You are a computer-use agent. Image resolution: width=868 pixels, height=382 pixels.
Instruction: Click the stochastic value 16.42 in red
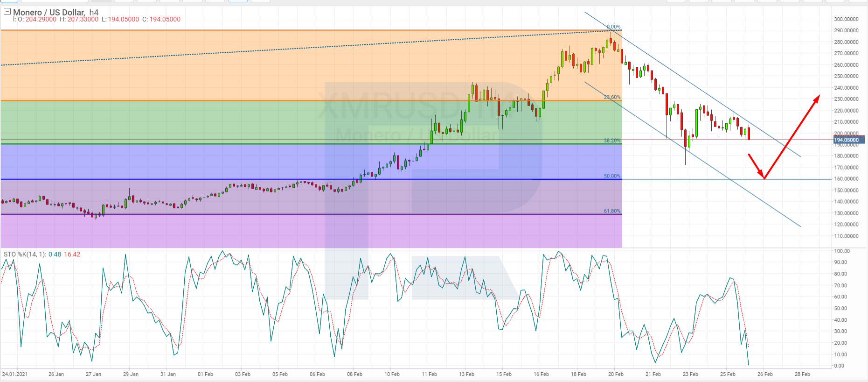72,255
